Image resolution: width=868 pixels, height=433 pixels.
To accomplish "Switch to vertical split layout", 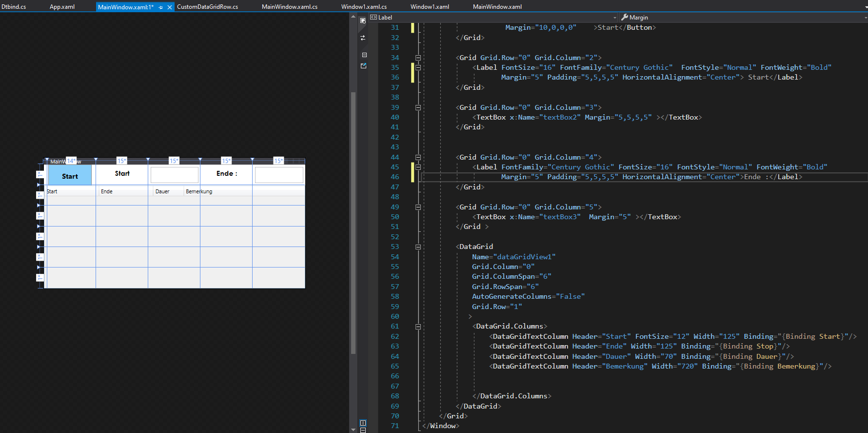I will tap(363, 423).
